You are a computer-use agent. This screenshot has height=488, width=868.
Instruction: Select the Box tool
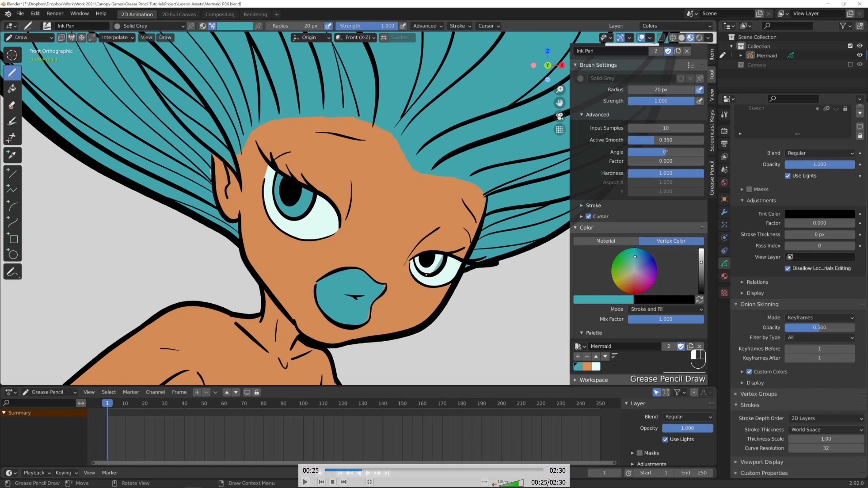coord(12,238)
